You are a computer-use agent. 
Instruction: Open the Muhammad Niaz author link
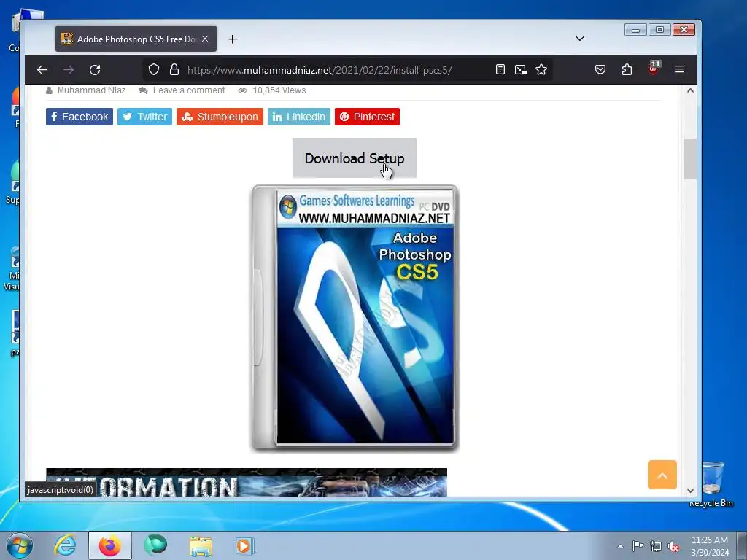tap(91, 90)
